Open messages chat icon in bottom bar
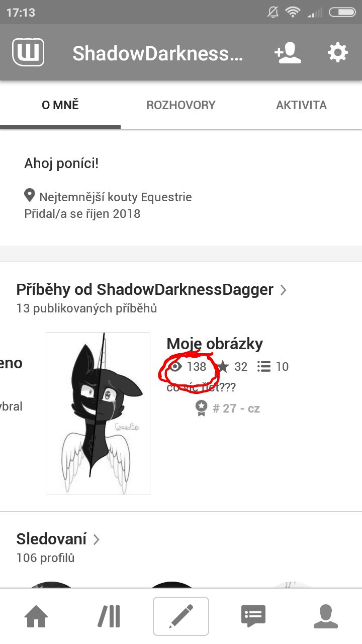Screen dimensions: 362x644 pos(253,616)
